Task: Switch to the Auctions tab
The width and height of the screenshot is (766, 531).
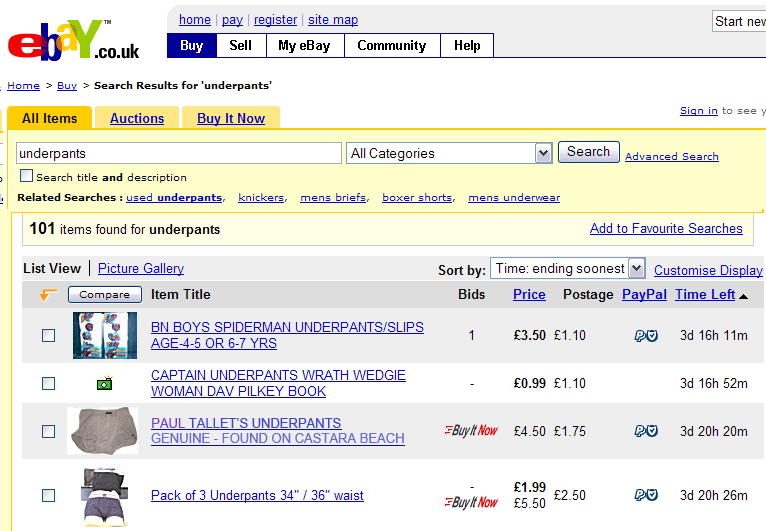Action: pos(137,118)
